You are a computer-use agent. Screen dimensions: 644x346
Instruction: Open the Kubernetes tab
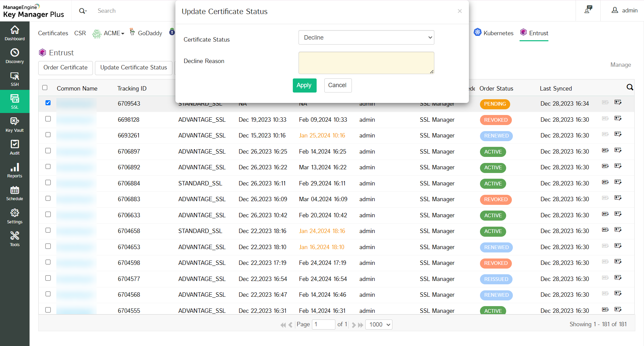493,33
